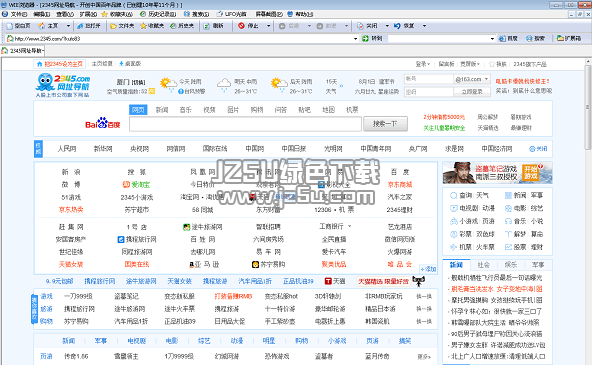592x365 pixels.
Task: Open the Edit menu
Action: coord(42,14)
